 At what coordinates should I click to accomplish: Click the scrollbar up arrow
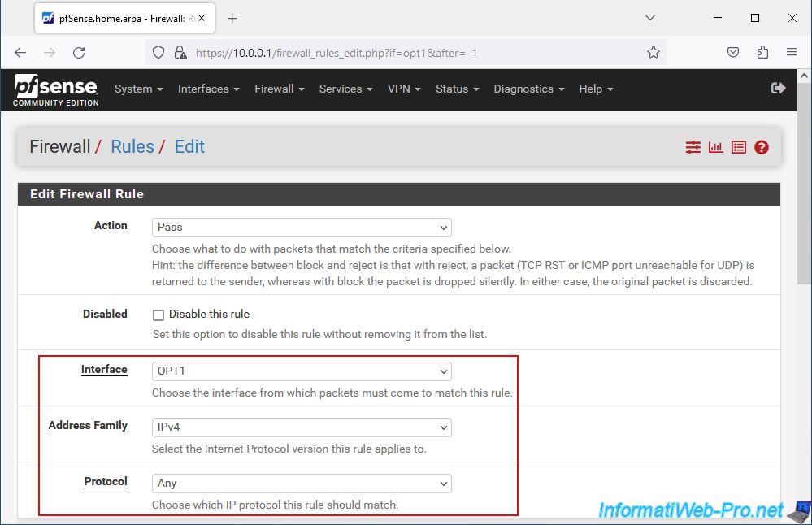804,76
